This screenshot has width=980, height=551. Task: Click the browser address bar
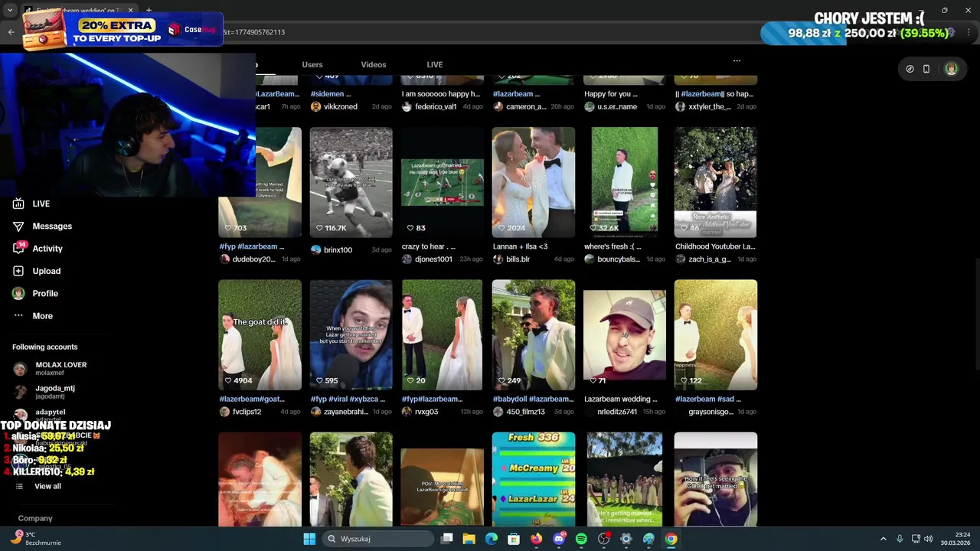490,32
